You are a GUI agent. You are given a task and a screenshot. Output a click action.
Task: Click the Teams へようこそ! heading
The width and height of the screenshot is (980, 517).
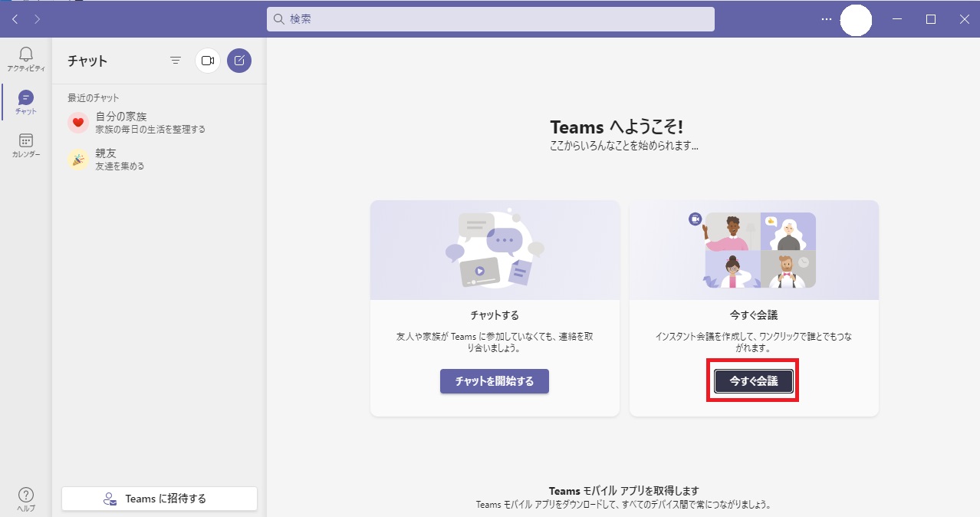click(617, 127)
